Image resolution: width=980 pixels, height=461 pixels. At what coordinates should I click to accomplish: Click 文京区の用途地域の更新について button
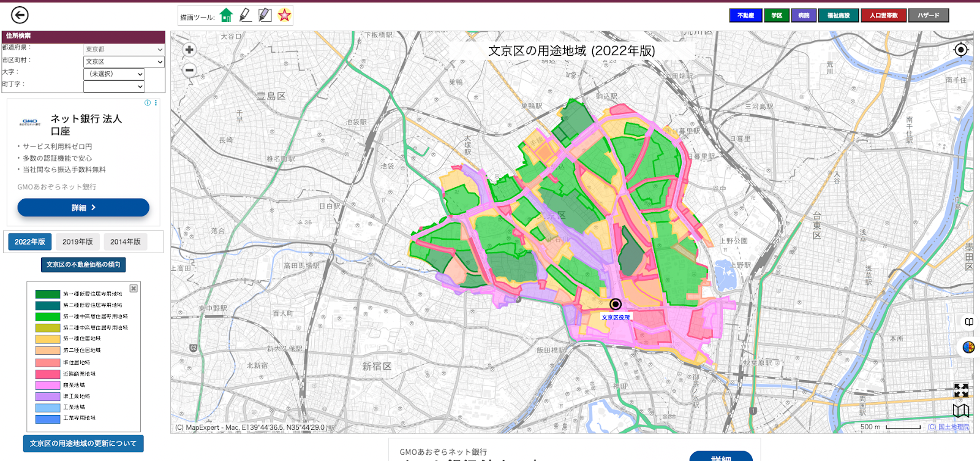click(83, 443)
